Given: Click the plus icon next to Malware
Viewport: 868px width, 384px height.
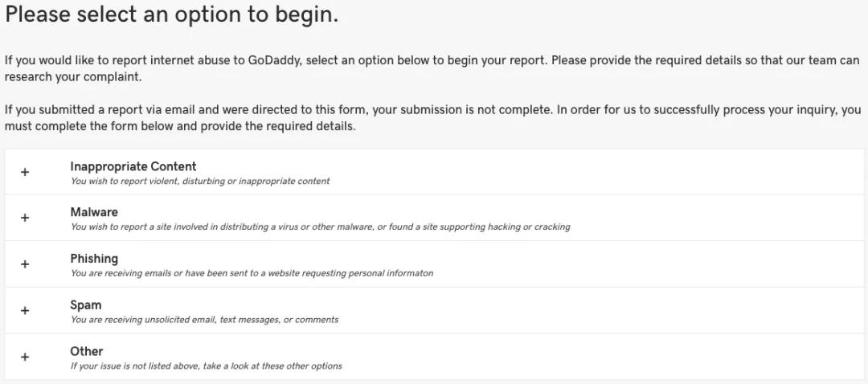Looking at the screenshot, I should pos(25,218).
